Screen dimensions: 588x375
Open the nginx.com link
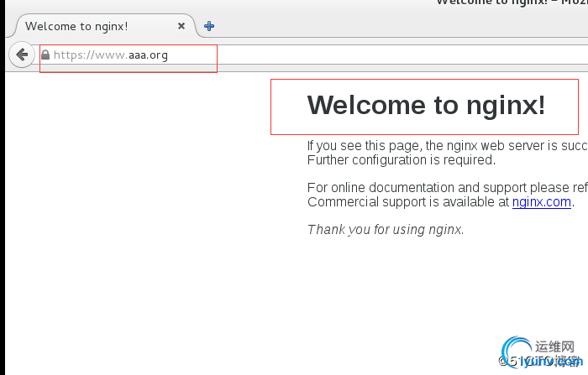[x=542, y=202]
